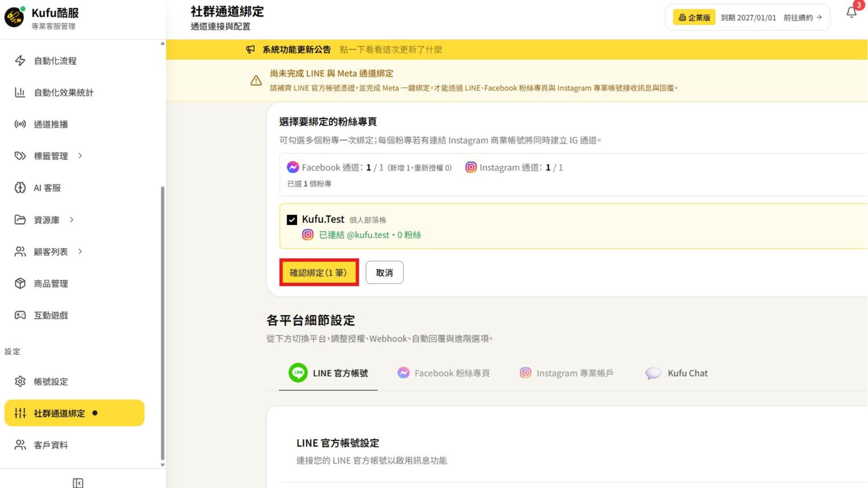This screenshot has height=488, width=868.
Task: Expand the 標籤管理 submenu chevron
Action: click(x=80, y=155)
